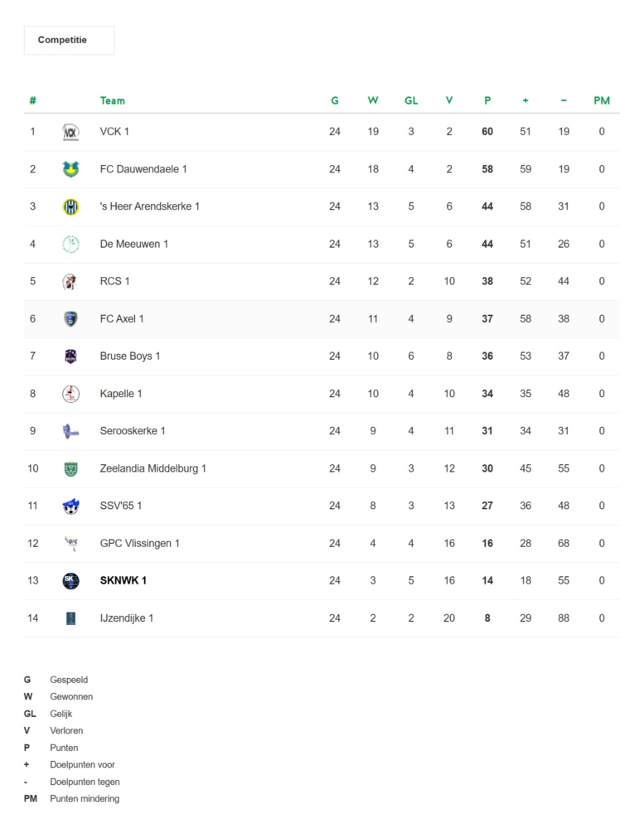
Task: Click the SKNWK 1 round logo
Action: (71, 580)
